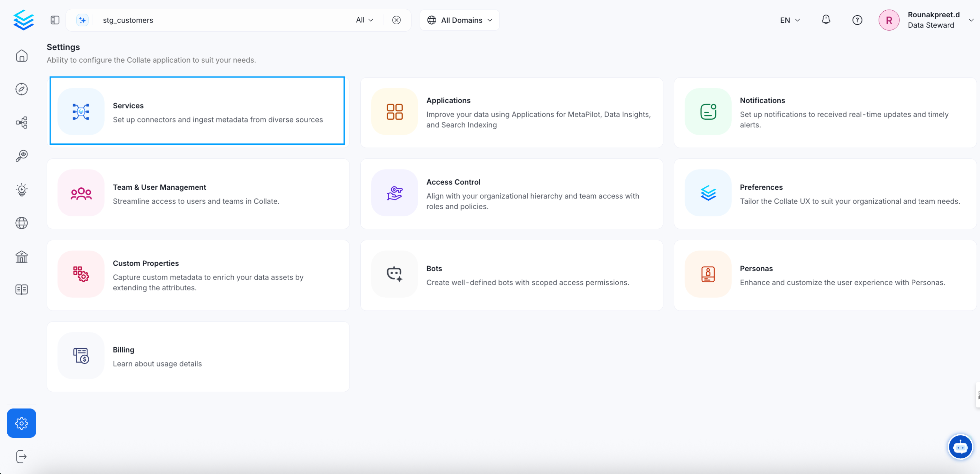Viewport: 980px width, 474px height.
Task: Click the help question mark icon
Action: [857, 20]
